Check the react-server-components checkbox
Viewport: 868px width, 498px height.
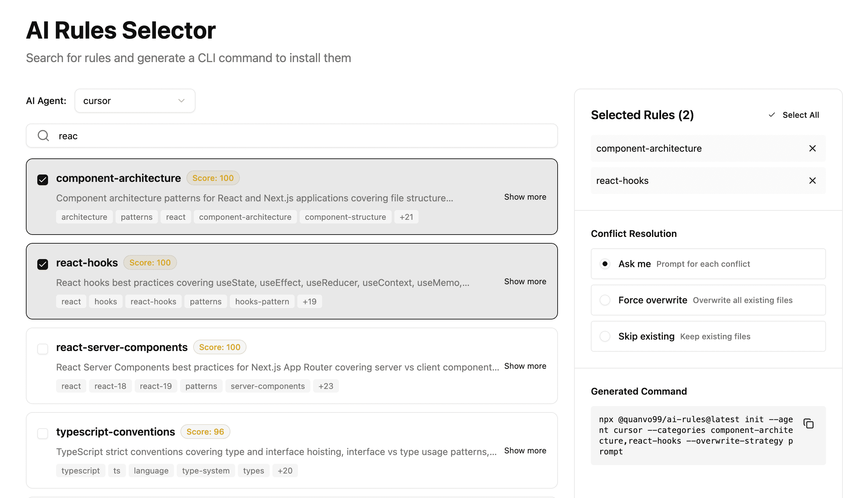click(43, 349)
